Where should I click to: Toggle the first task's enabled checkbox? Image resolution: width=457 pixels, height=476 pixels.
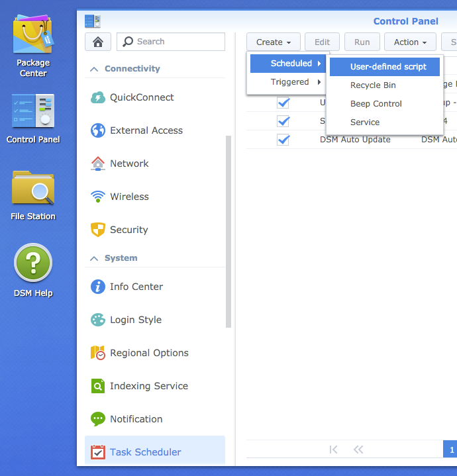click(x=283, y=103)
